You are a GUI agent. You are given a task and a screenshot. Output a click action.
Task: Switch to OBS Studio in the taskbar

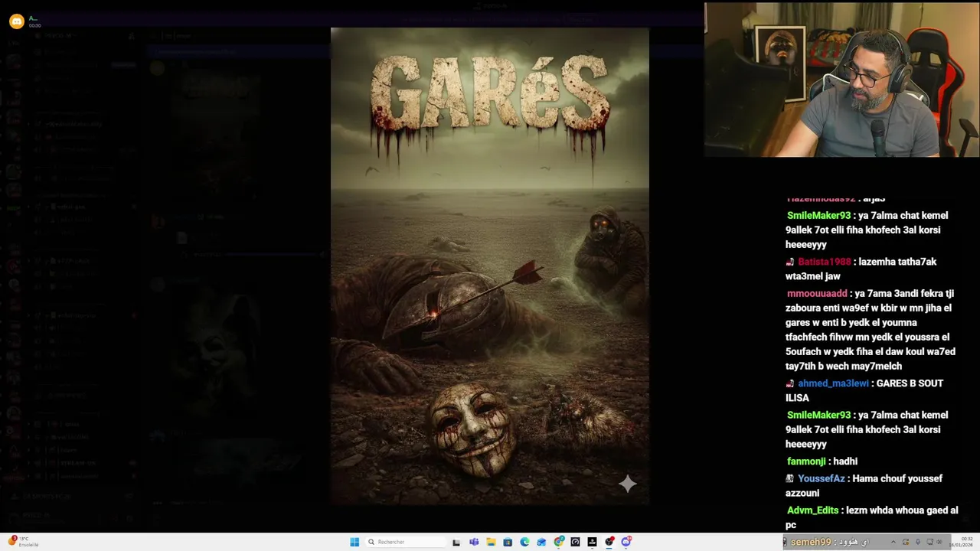tap(609, 542)
